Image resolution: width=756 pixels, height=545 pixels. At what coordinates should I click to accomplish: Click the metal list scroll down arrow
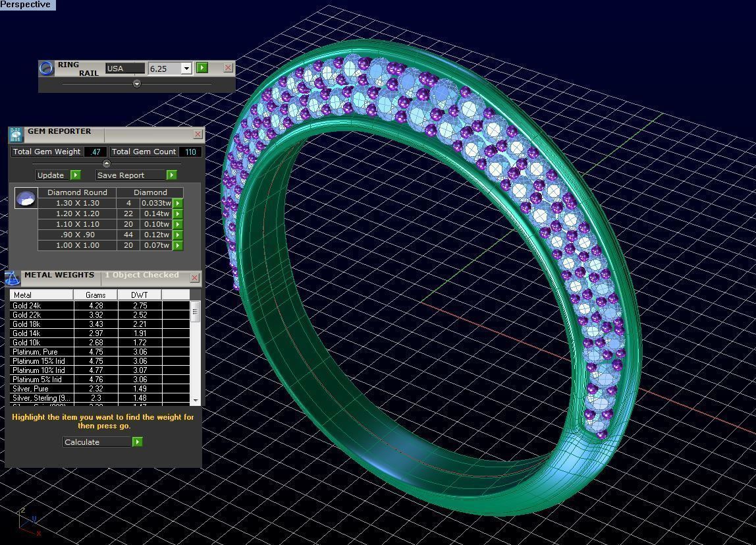196,400
